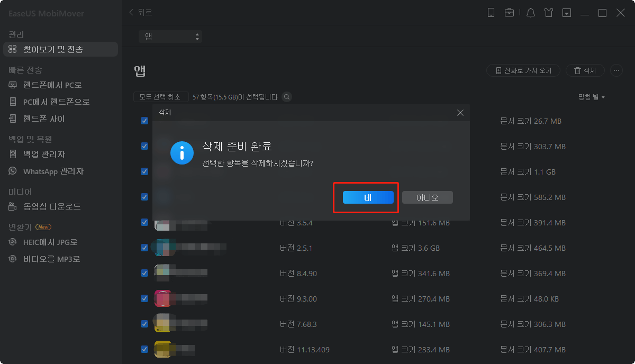635x364 pixels.
Task: Click the text 버전 8.4.90
Action: point(298,274)
